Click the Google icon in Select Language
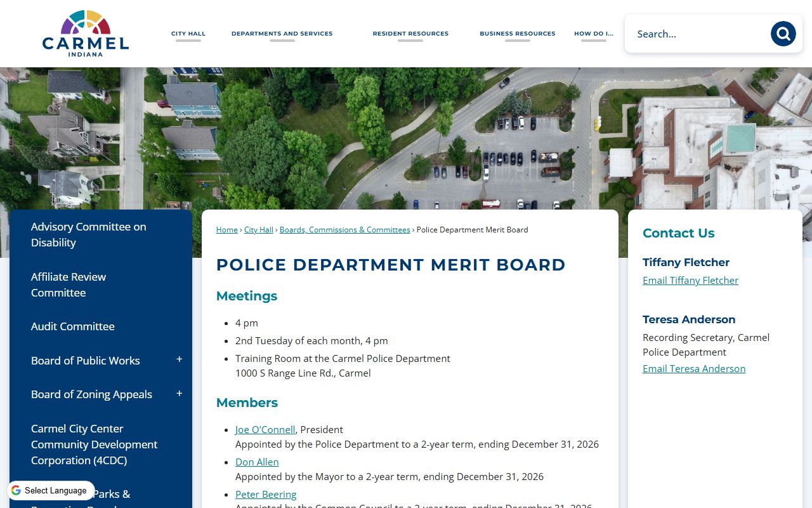This screenshot has height=508, width=812. point(16,490)
